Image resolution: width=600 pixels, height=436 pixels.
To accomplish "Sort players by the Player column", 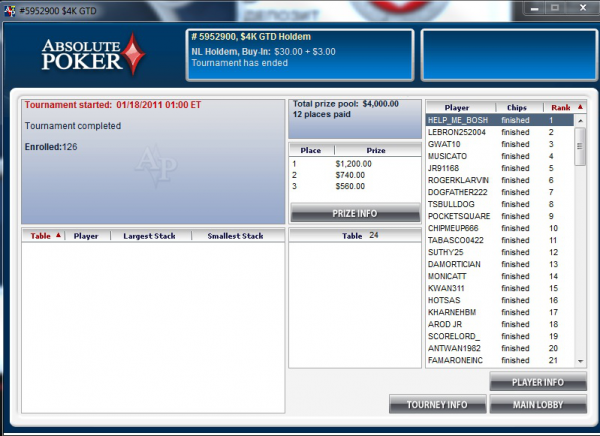I will [x=458, y=107].
